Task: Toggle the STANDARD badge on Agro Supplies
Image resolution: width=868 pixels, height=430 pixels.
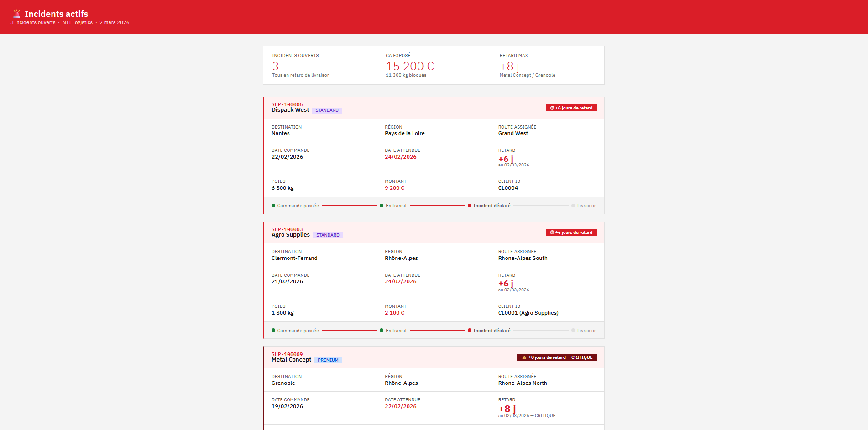Action: coord(328,235)
